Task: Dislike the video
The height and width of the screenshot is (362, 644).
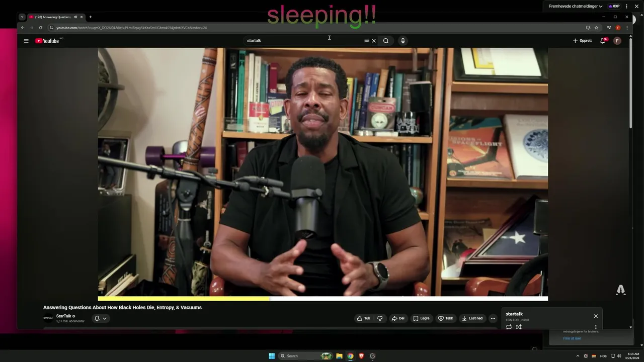Action: (x=380, y=318)
